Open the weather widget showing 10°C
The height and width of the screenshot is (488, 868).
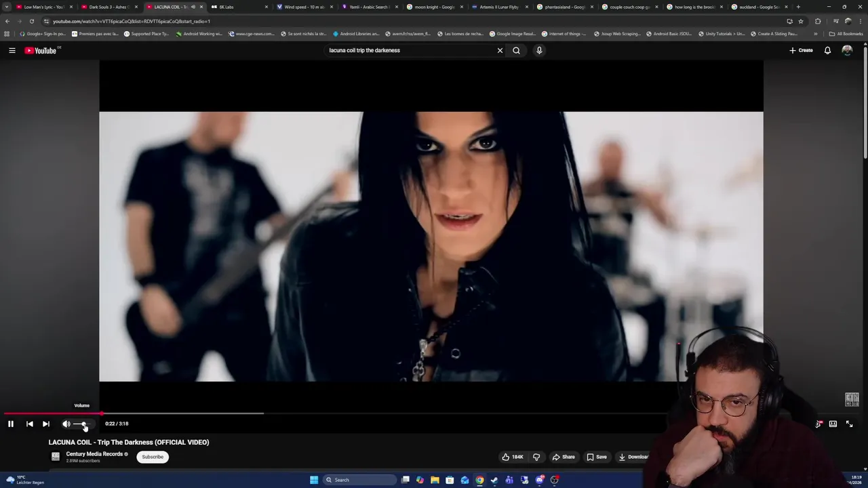[x=24, y=480]
